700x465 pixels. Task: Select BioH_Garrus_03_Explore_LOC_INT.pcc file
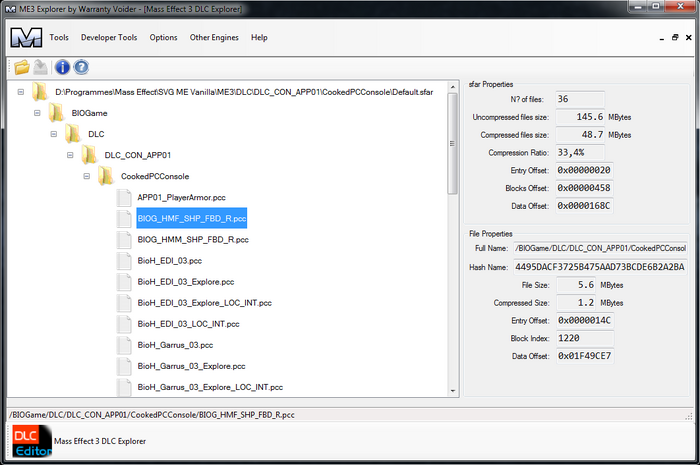pyautogui.click(x=210, y=387)
